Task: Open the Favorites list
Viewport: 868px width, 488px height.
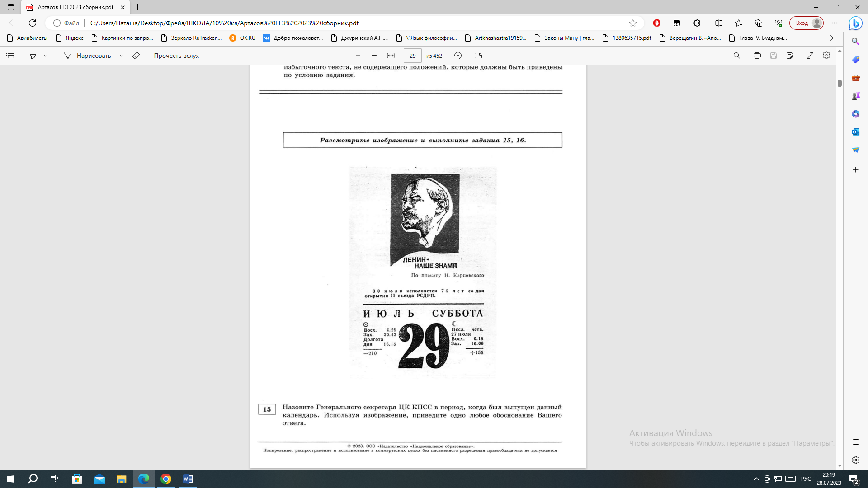Action: tap(739, 23)
